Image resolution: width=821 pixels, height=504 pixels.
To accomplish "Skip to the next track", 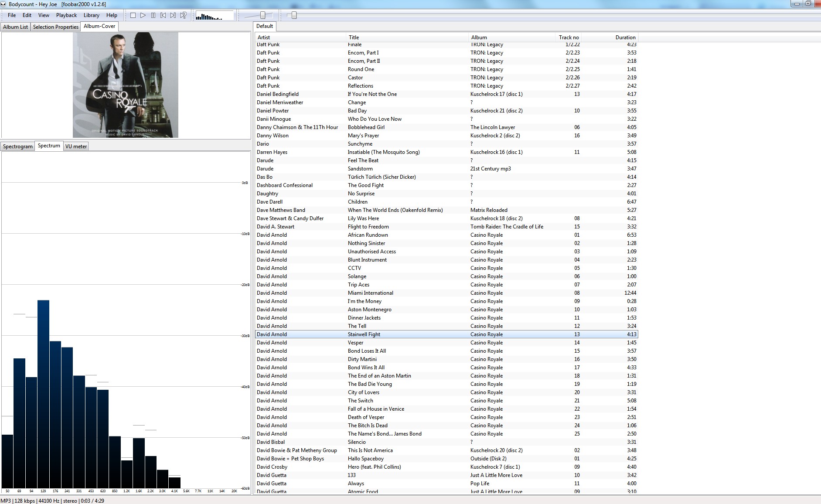I will [x=173, y=15].
